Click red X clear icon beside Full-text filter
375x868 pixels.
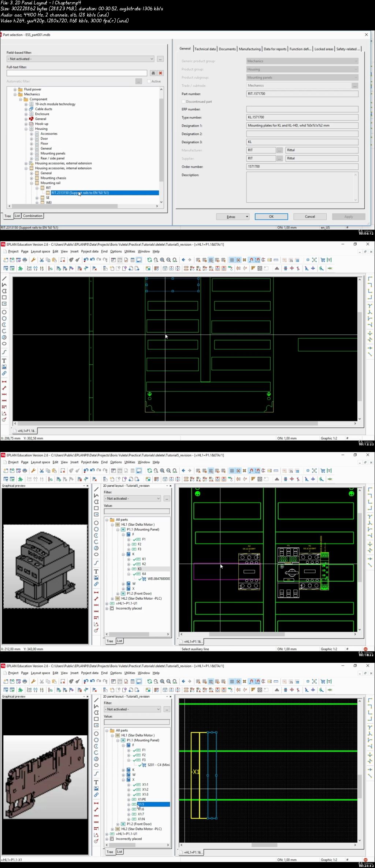point(160,73)
